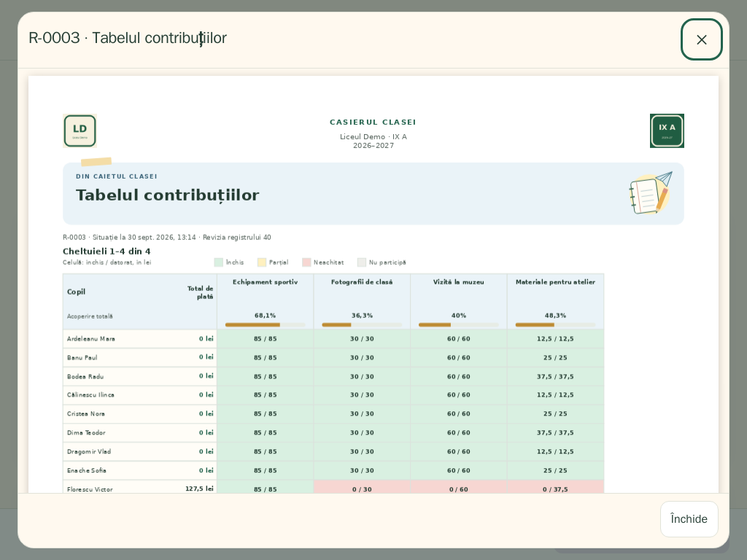Select the Florescu Victor row name

click(x=90, y=489)
